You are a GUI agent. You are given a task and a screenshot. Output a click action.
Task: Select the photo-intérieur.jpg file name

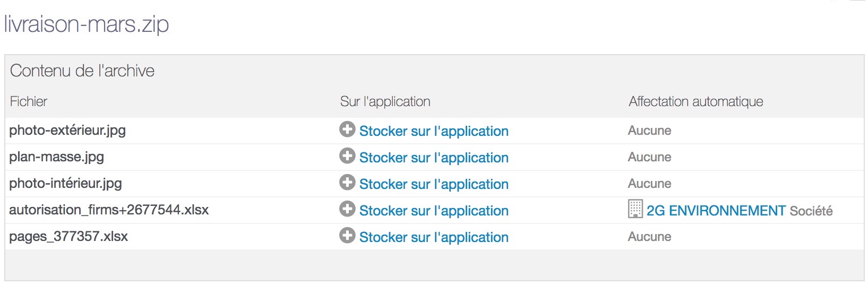click(65, 184)
